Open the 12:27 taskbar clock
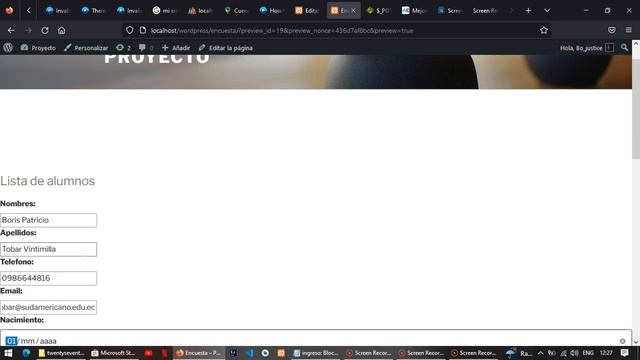Screen dimensions: 640x360 (x=606, y=353)
